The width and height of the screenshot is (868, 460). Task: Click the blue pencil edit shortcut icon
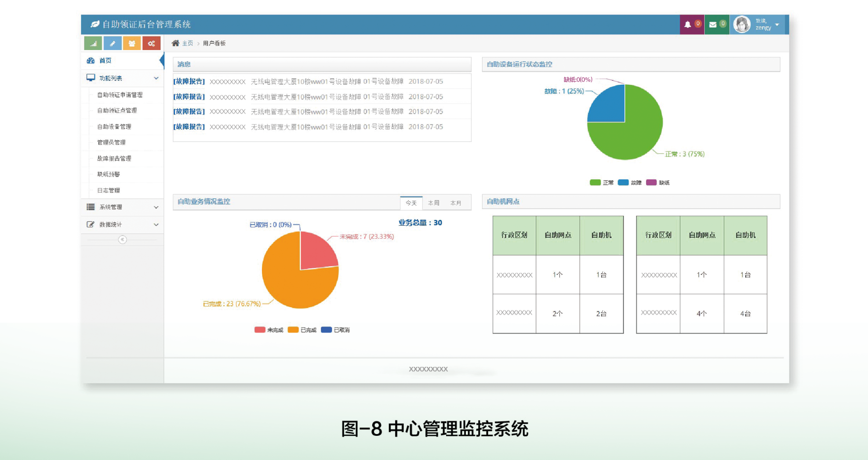pos(113,43)
